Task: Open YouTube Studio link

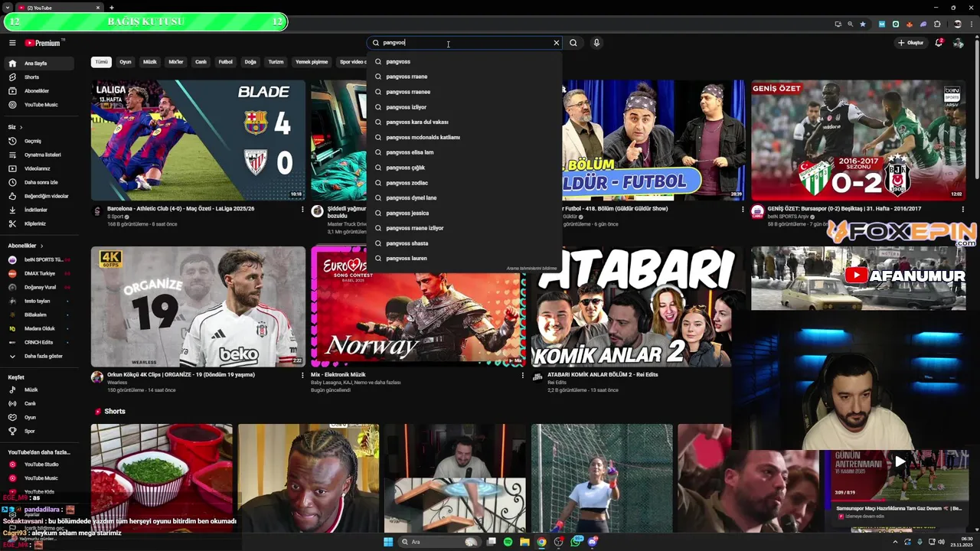Action: coord(41,465)
